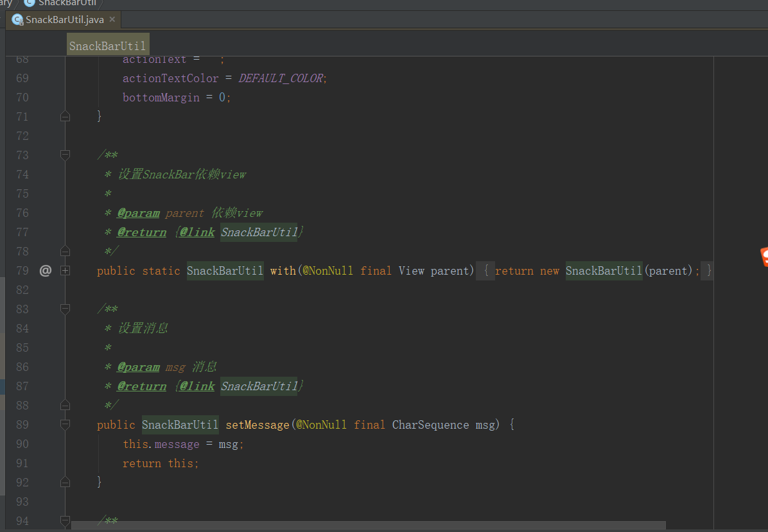Click line number 89 in the gutter
768x532 pixels.
click(x=22, y=424)
